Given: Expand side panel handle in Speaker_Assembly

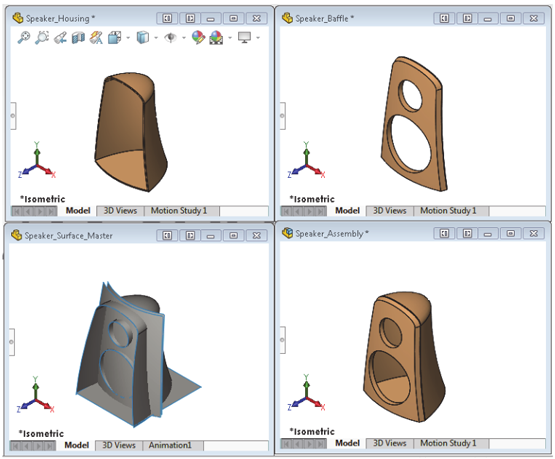Looking at the screenshot, I should point(282,340).
